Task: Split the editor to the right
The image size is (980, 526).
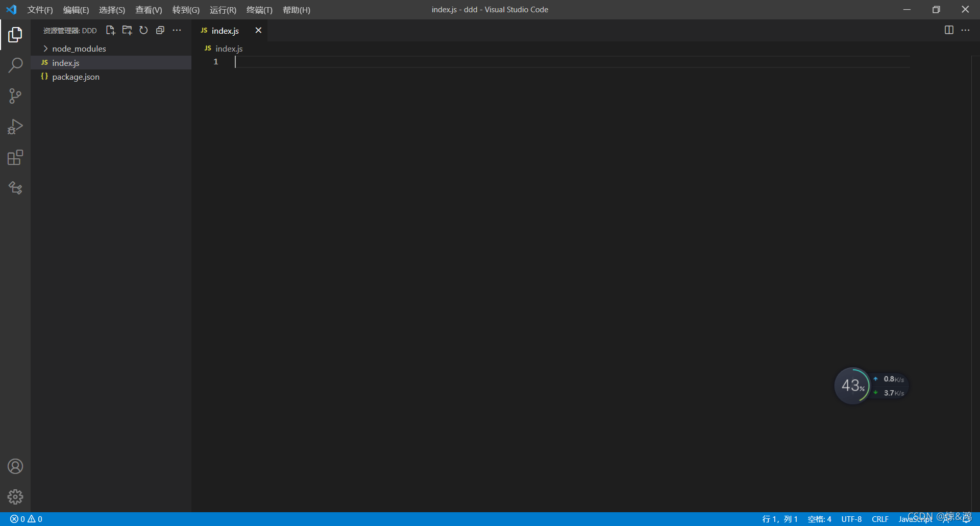Action: coord(949,30)
